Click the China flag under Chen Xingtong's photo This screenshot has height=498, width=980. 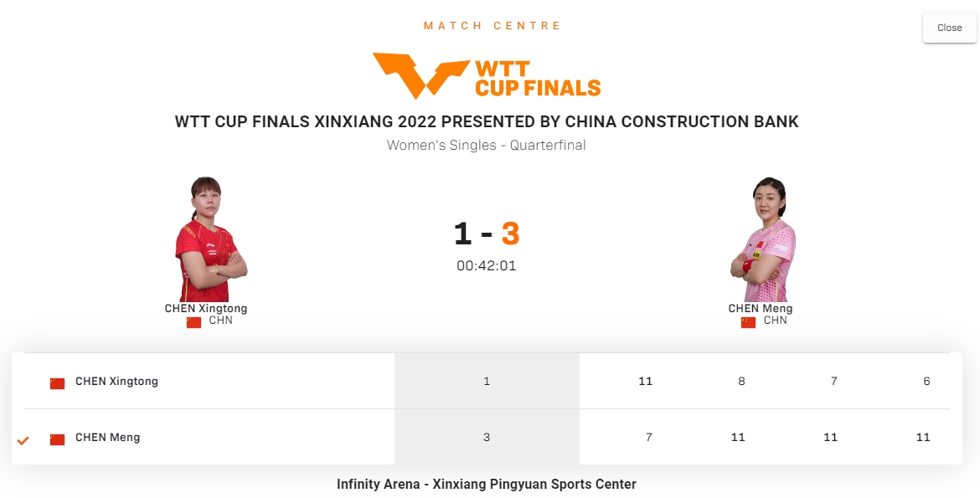[x=193, y=322]
